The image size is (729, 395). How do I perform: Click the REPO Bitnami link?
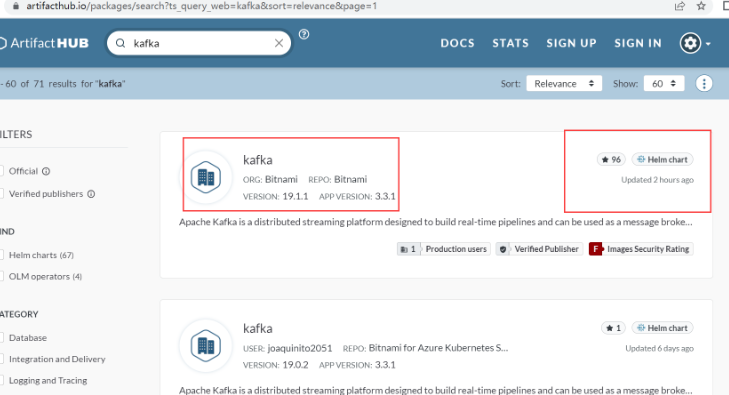pos(351,179)
